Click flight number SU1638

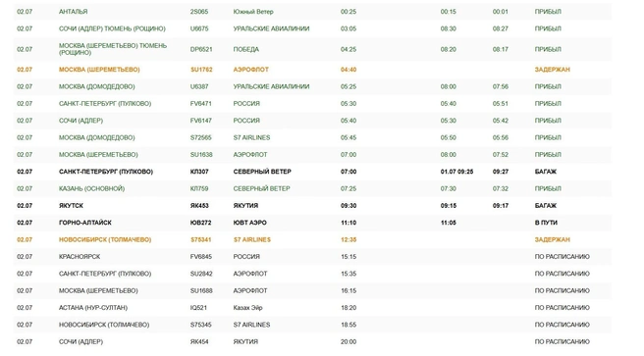pos(201,155)
